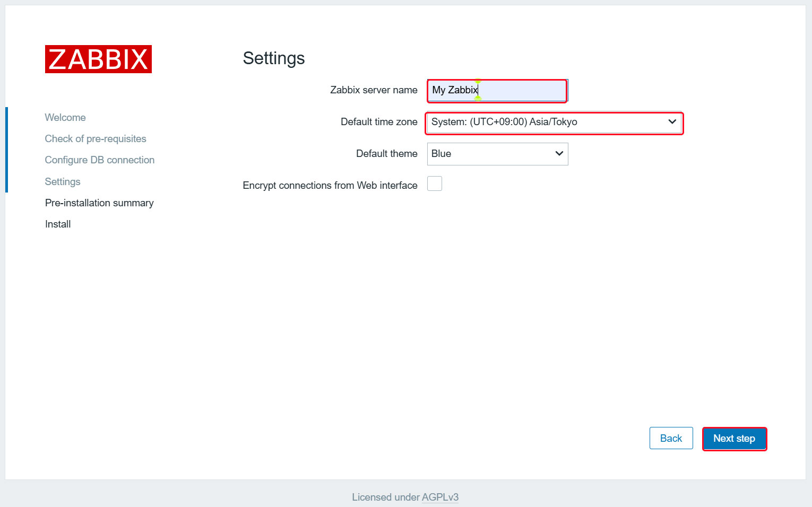Expand the Default theme dropdown
Image resolution: width=812 pixels, height=507 pixels.
(x=497, y=154)
